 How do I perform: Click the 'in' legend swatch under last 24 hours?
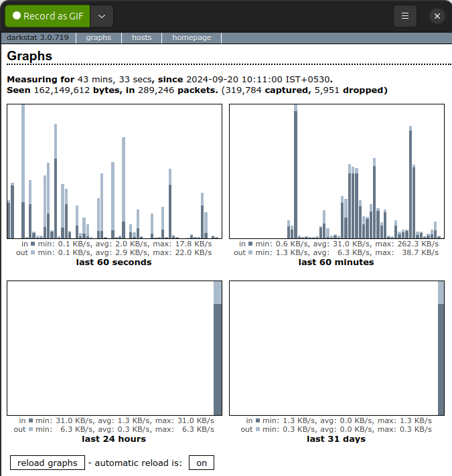(32, 420)
